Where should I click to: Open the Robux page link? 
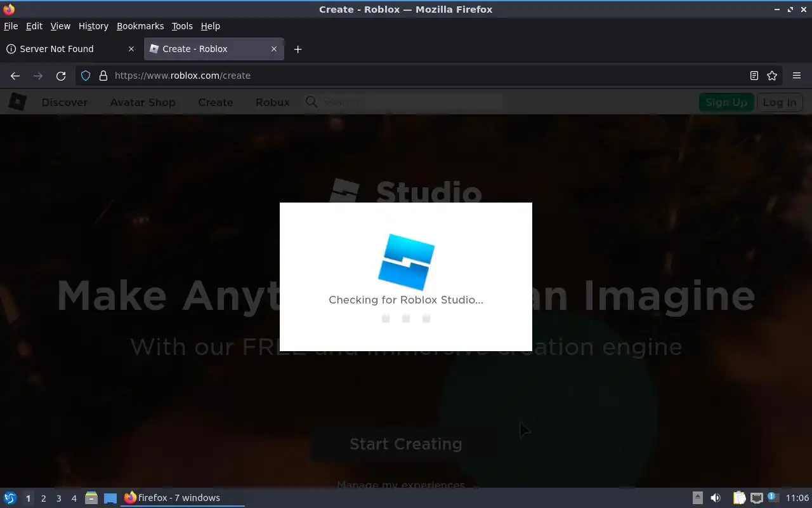click(273, 102)
